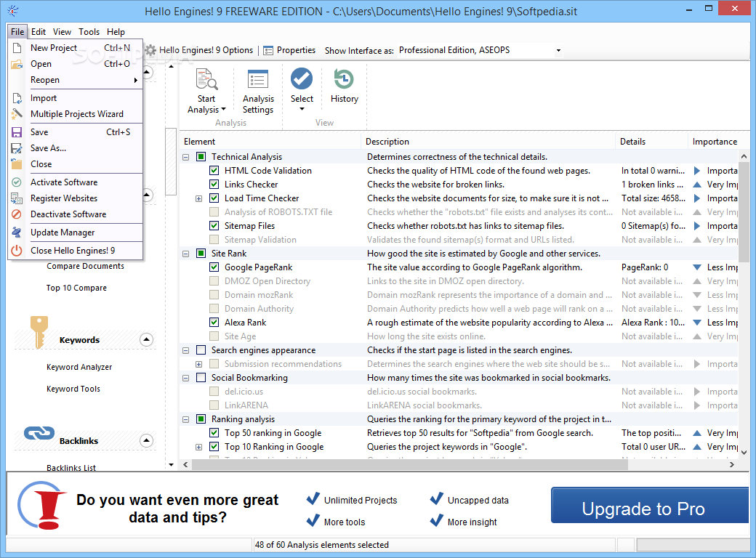Collapse the Search engines appearance group

click(185, 350)
